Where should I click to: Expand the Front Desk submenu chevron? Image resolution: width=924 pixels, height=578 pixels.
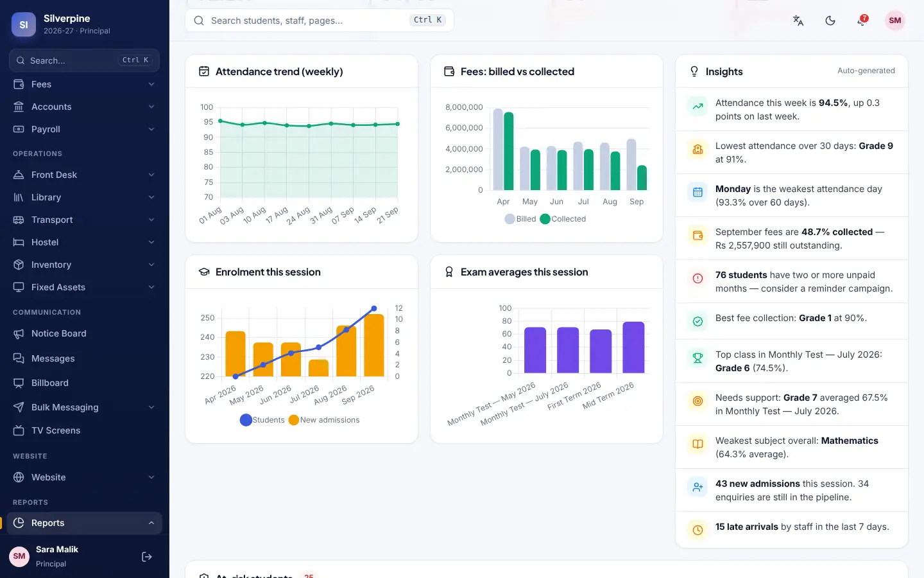(151, 175)
